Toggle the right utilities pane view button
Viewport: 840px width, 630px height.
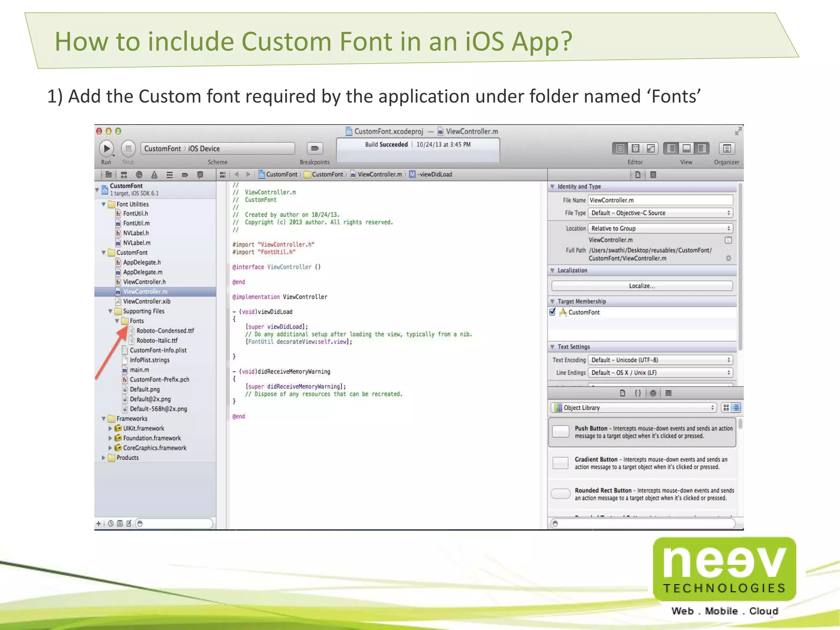point(702,148)
